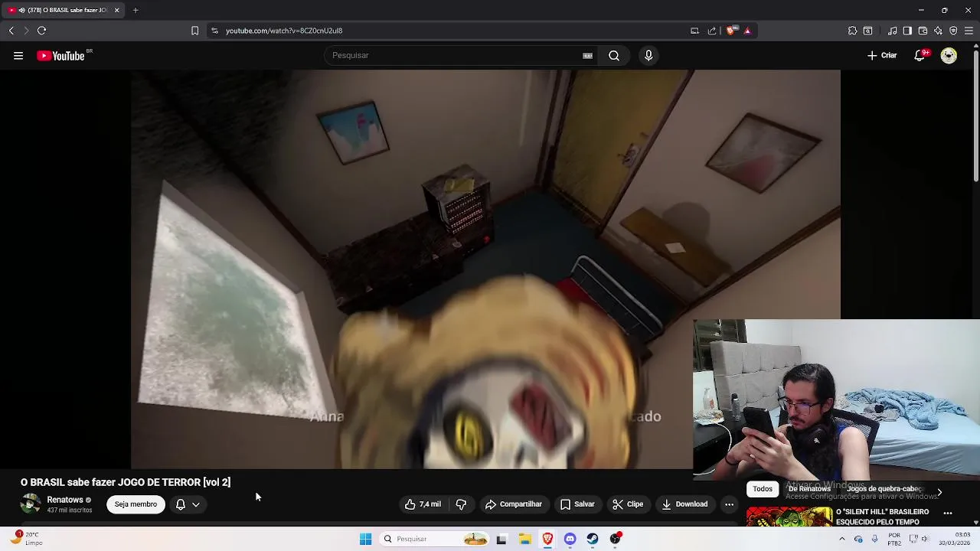Show the next filter chips arrow
980x551 pixels.
pos(939,492)
